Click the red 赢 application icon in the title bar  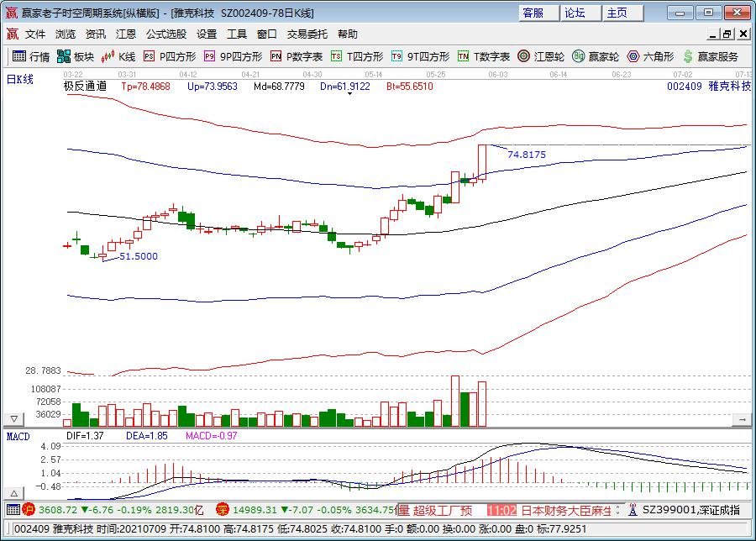pyautogui.click(x=11, y=13)
